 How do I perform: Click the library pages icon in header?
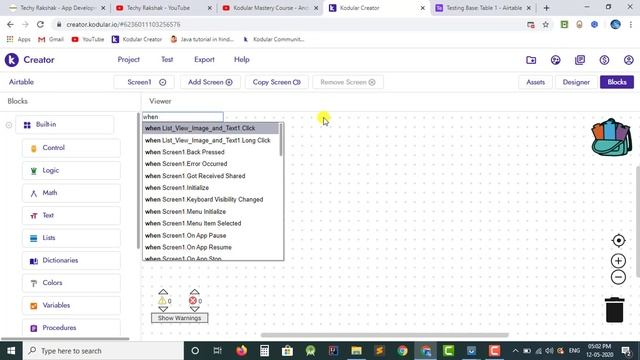(x=580, y=60)
